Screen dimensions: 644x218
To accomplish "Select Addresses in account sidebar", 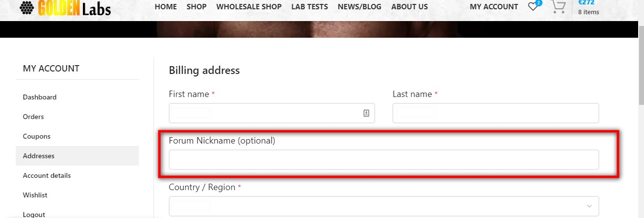I will (x=39, y=156).
